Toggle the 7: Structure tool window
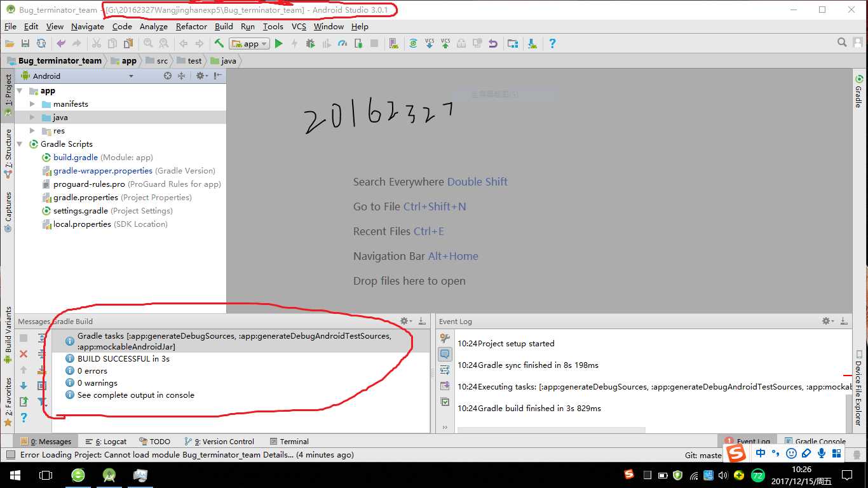Screen dimensions: 868x488 point(8,153)
